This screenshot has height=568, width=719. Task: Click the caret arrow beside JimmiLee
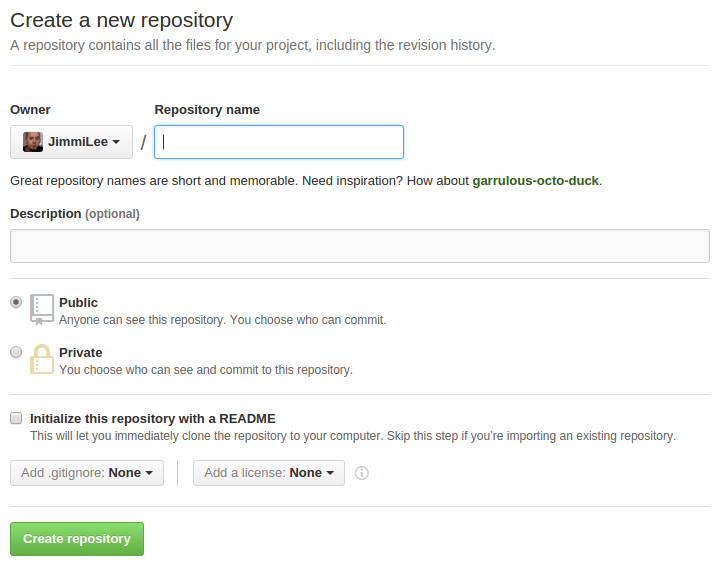tap(116, 143)
